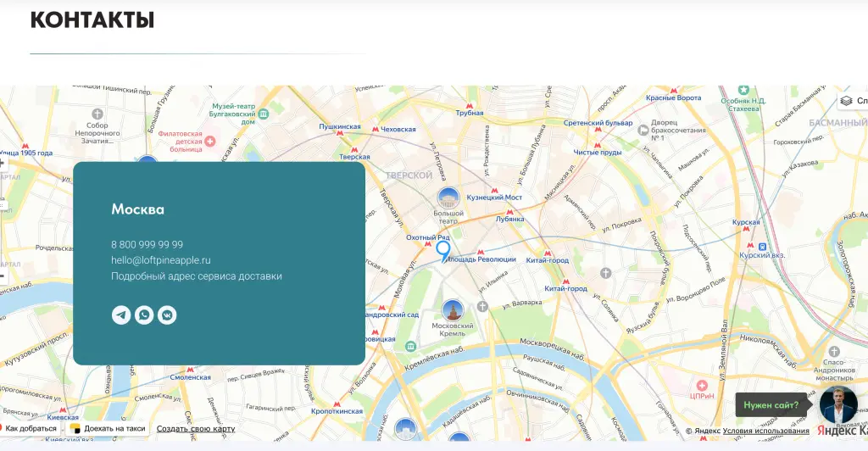Open the Telegram social icon
Screen dimensions: 868x451
point(121,315)
